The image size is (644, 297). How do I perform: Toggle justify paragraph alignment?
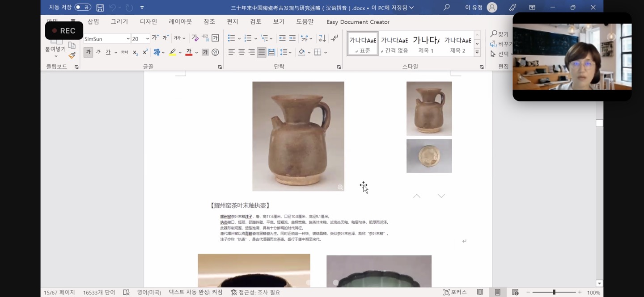(x=262, y=52)
